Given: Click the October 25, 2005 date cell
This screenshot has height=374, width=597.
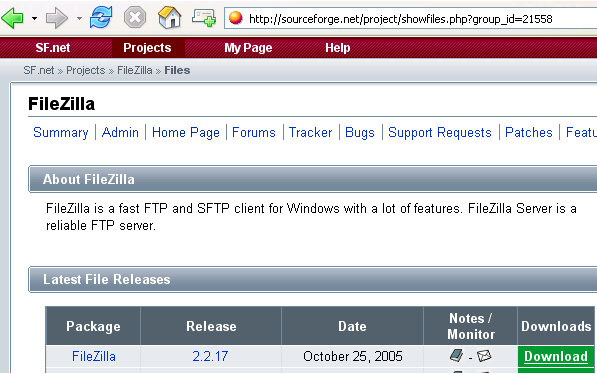Looking at the screenshot, I should click(353, 356).
